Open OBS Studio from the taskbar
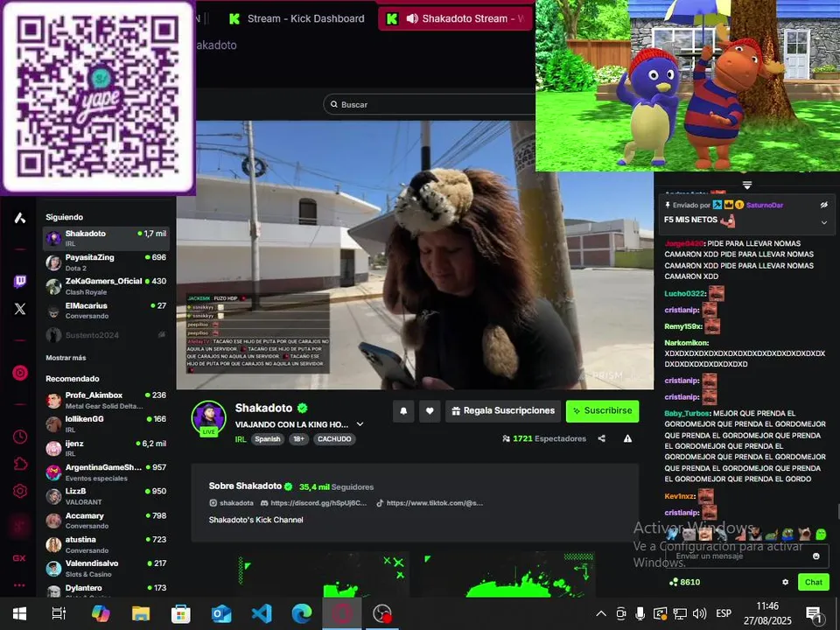840x630 pixels. [x=382, y=613]
